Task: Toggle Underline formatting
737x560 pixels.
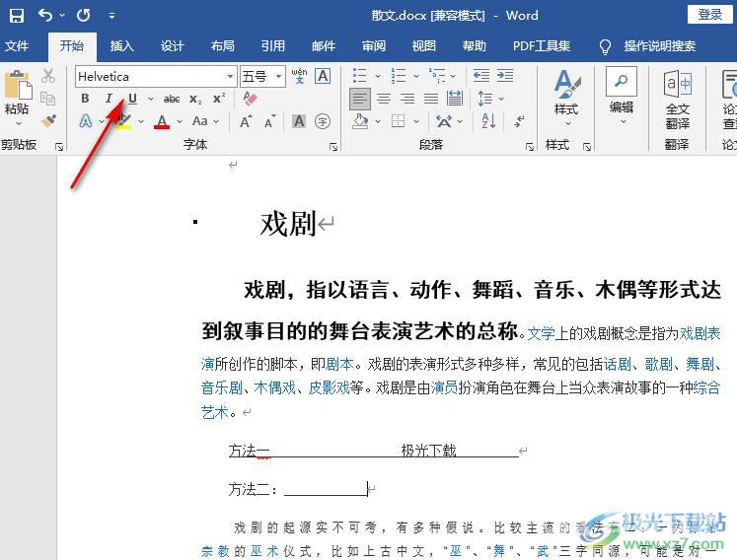Action: (x=132, y=99)
